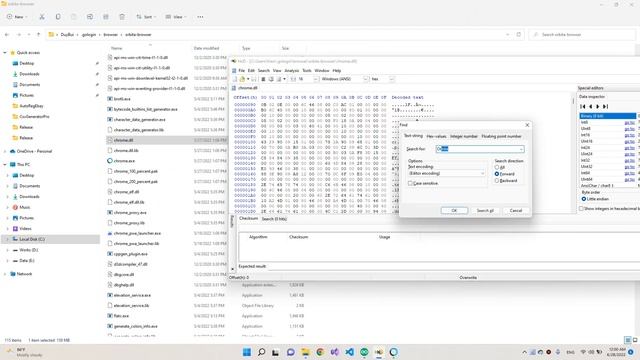
Task: Click the Explorer search box
Action: pos(582,35)
